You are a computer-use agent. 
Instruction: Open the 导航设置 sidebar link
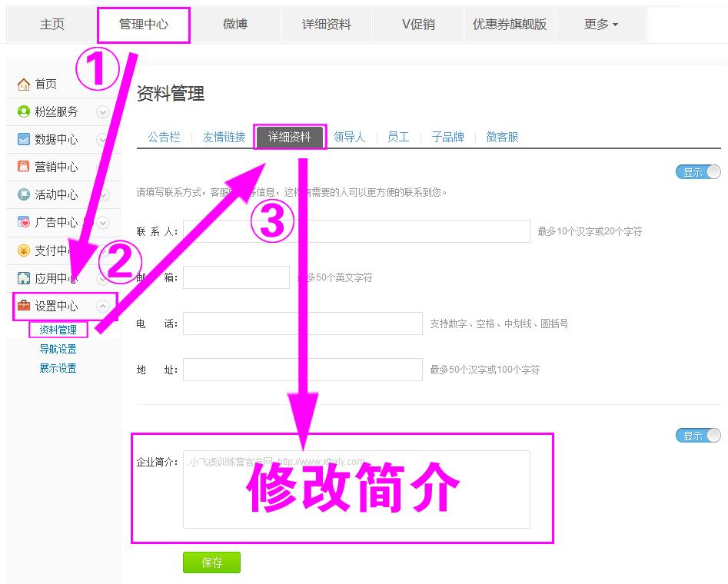tap(58, 349)
